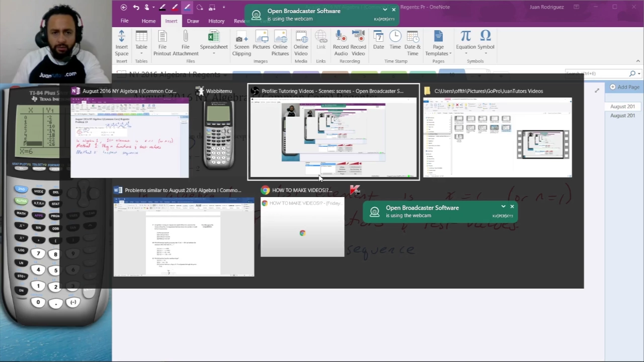This screenshot has height=362, width=644.
Task: Click Add Page in the page list
Action: [625, 87]
